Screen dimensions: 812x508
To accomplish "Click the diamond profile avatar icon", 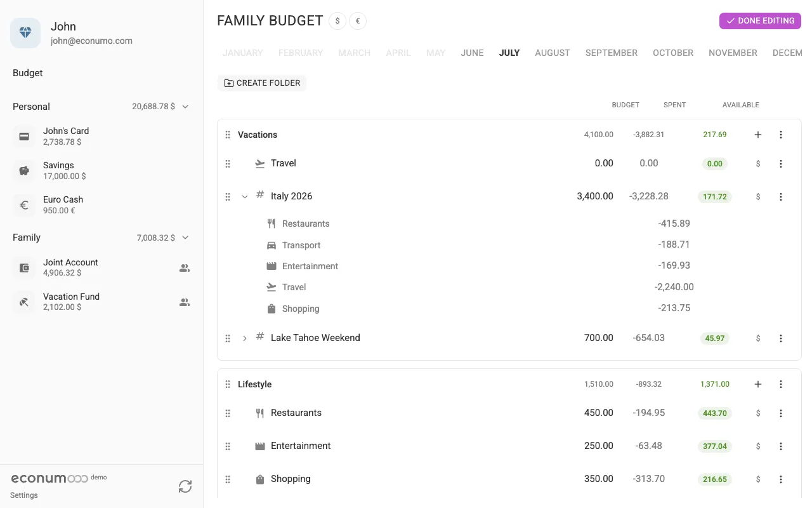I will 25,33.
